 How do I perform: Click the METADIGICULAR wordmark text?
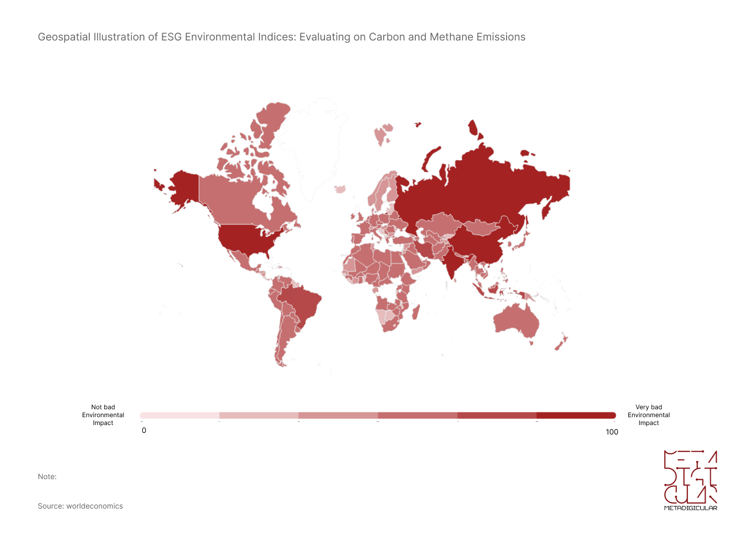(690, 508)
